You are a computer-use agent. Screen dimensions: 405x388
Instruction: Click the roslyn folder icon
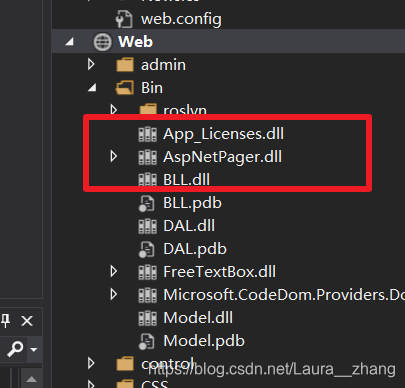pos(148,109)
